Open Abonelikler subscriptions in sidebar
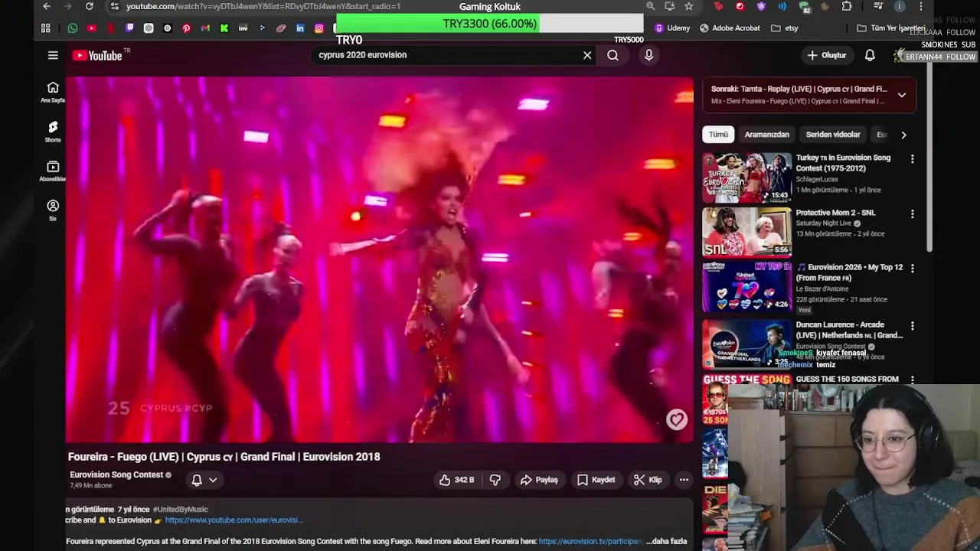Viewport: 980px width, 551px height. point(53,171)
